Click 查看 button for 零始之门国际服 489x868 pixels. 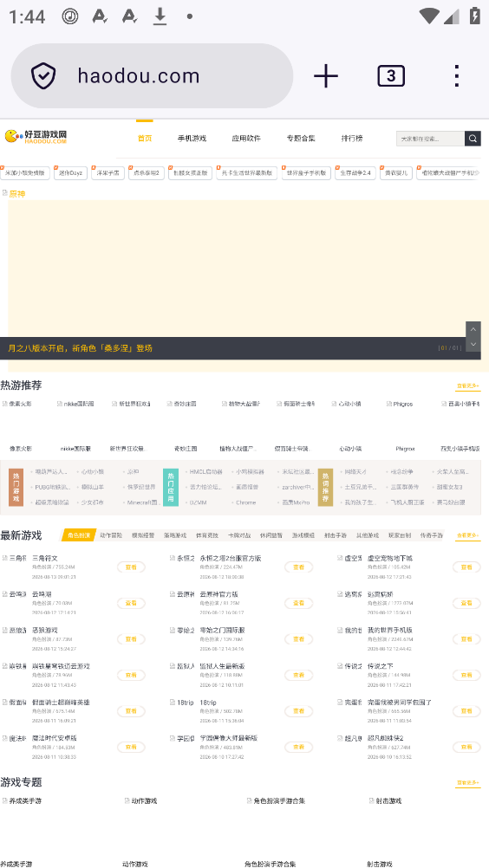298,638
